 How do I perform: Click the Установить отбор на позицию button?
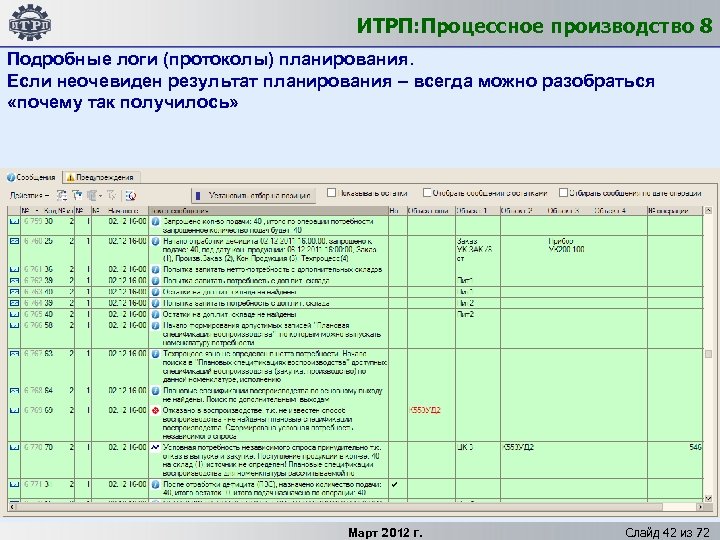click(x=254, y=196)
